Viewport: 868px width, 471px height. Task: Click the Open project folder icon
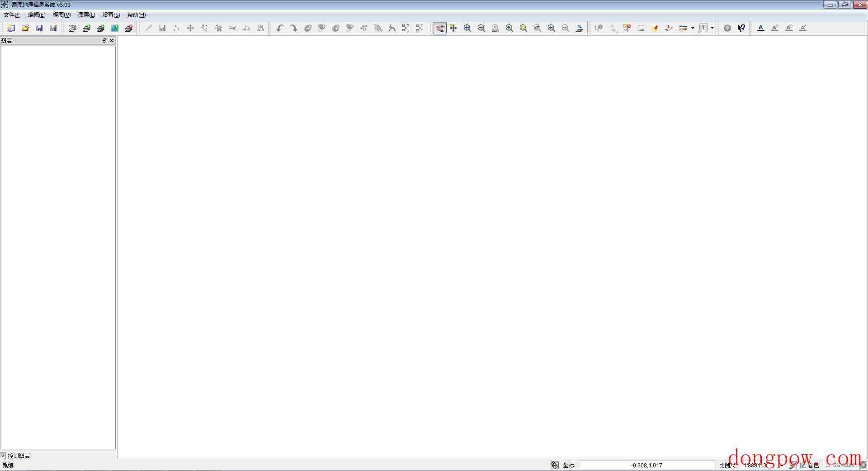click(25, 28)
